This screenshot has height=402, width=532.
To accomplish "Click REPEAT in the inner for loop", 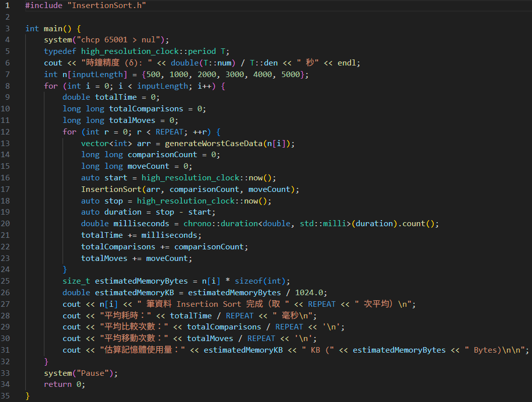I will coord(169,131).
